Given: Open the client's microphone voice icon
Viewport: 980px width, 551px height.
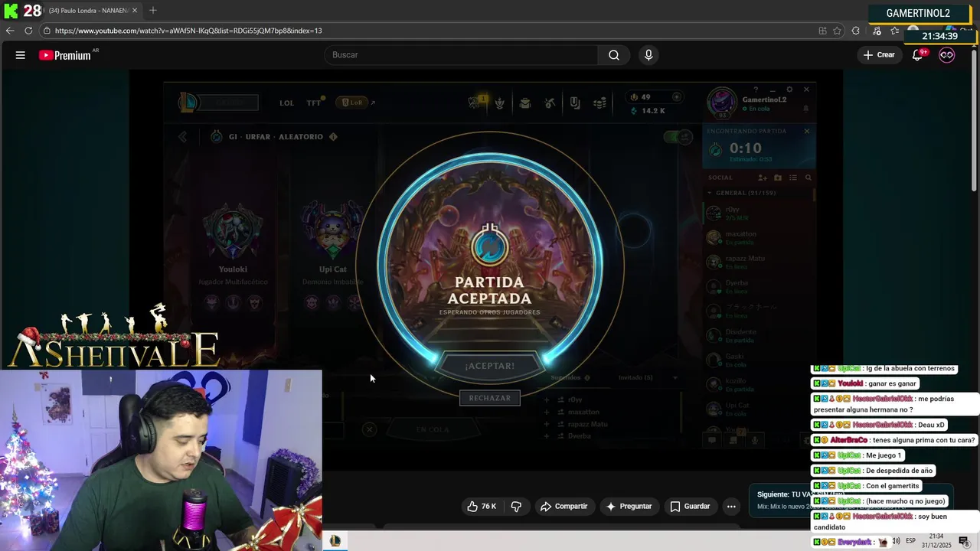Looking at the screenshot, I should pyautogui.click(x=755, y=439).
